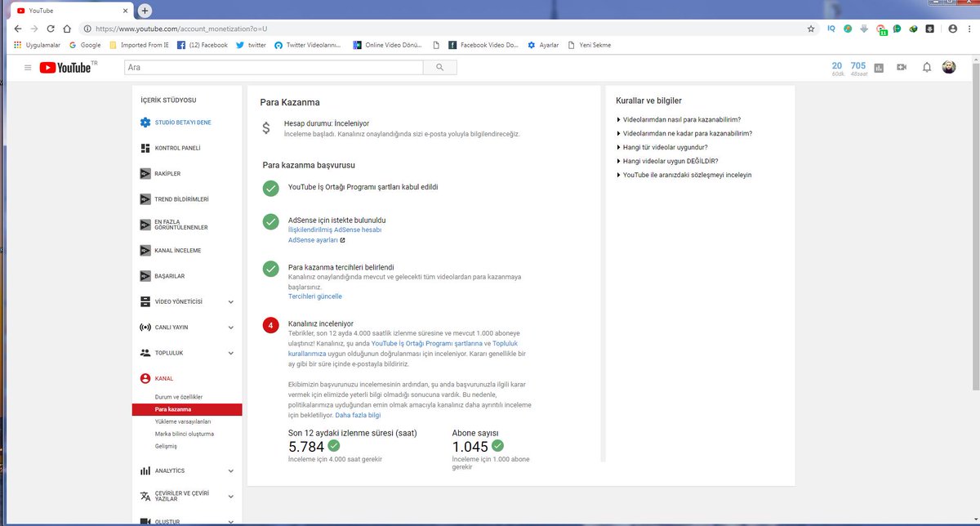Open the Yeni Sekme bookmark
This screenshot has height=526, width=980.
pos(589,45)
